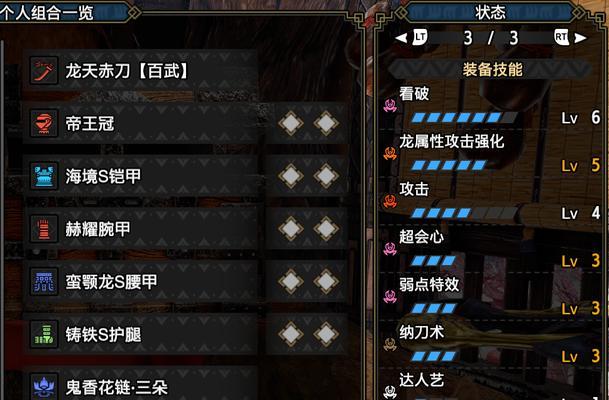Click the 超会心 skill icon
Image resolution: width=609 pixels, height=400 pixels.
click(390, 249)
